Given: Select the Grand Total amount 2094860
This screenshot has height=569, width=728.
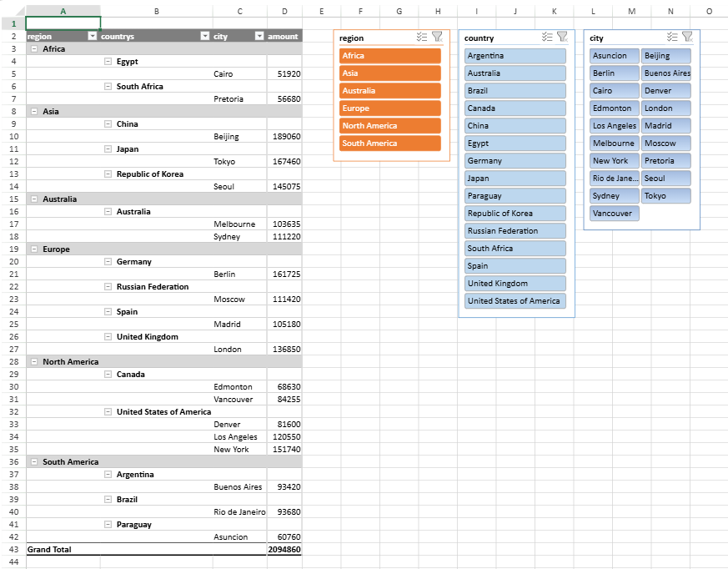Looking at the screenshot, I should (x=284, y=550).
